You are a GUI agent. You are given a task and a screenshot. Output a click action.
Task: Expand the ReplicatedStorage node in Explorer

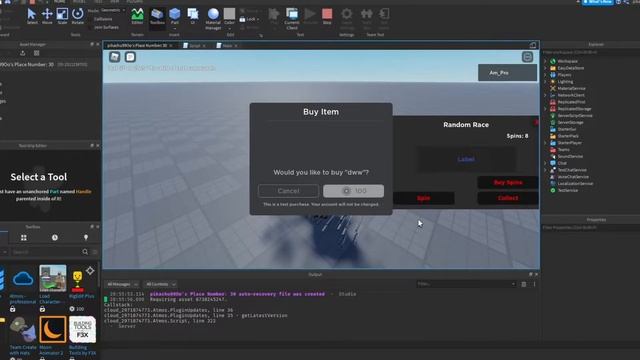pyautogui.click(x=545, y=109)
